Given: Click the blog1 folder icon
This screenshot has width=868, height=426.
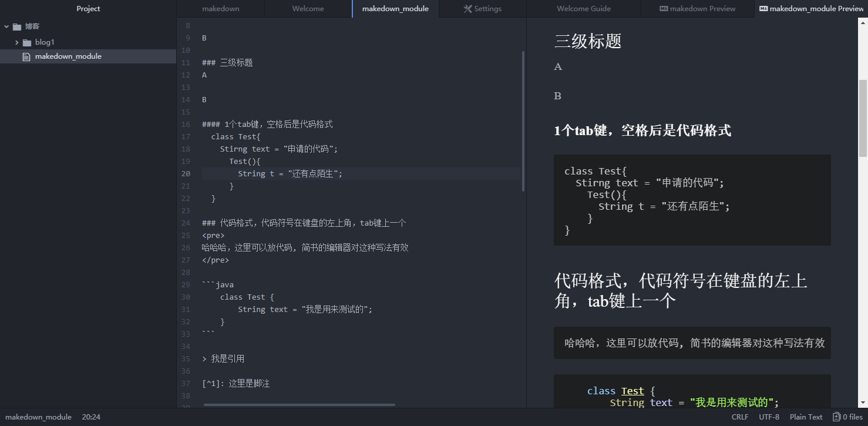Looking at the screenshot, I should coord(27,42).
